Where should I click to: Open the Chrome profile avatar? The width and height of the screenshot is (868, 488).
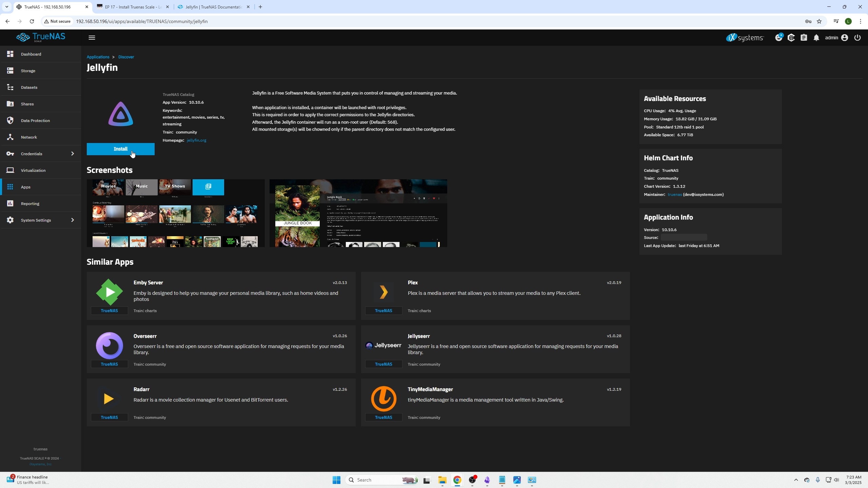848,21
